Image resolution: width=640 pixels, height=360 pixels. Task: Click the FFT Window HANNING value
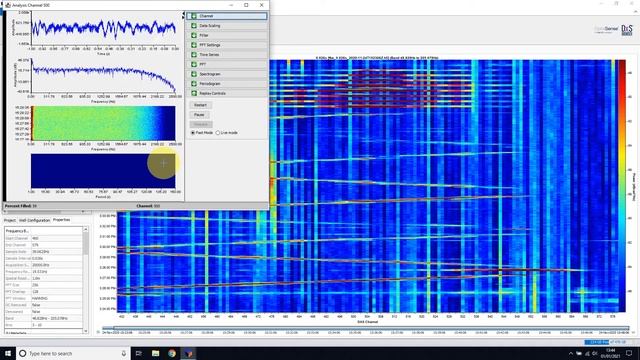[56, 298]
